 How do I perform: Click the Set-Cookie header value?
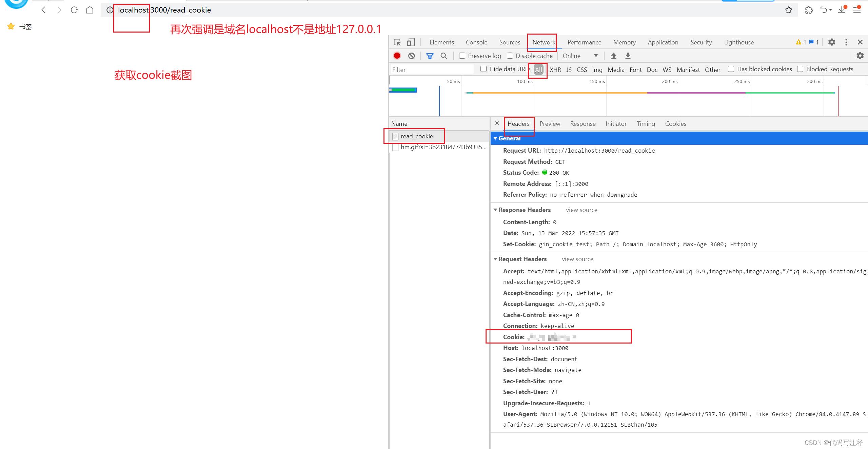(648, 244)
